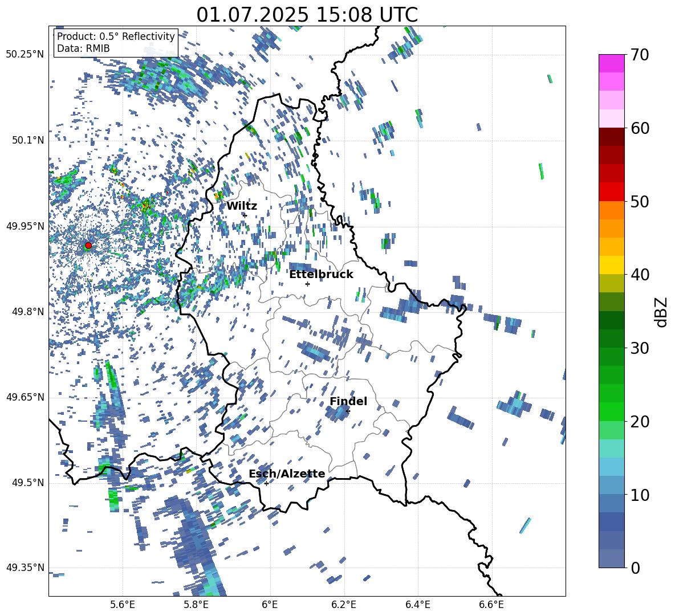
Task: Click the Findel location label
Action: [348, 401]
